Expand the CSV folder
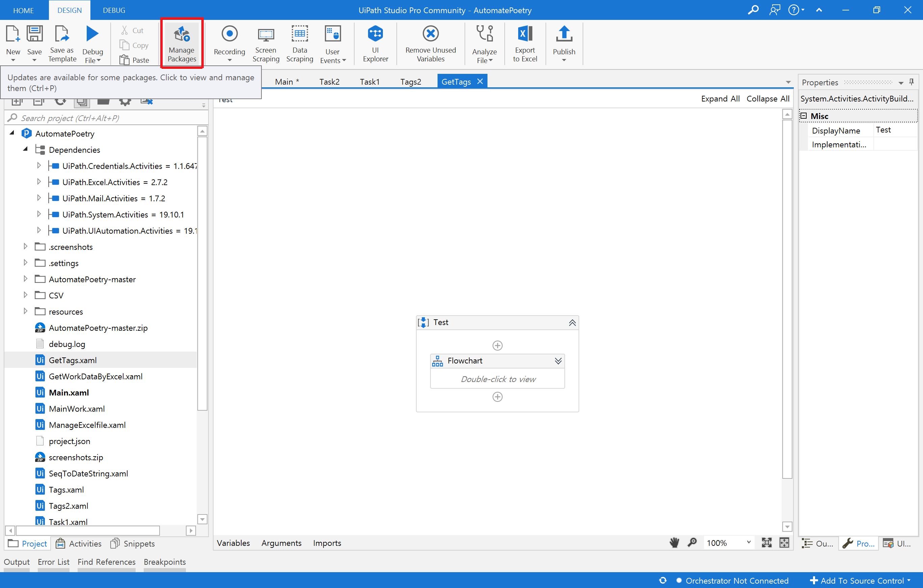The image size is (923, 588). [25, 295]
